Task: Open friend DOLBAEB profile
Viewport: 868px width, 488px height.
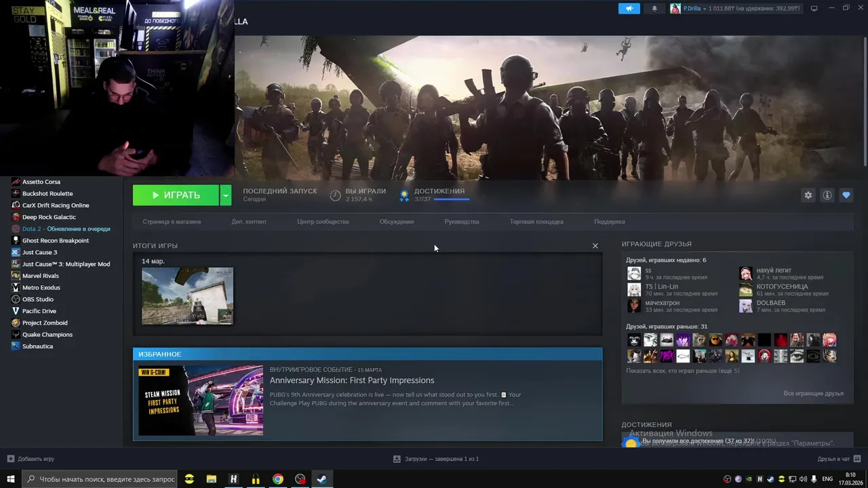Action: (x=770, y=303)
